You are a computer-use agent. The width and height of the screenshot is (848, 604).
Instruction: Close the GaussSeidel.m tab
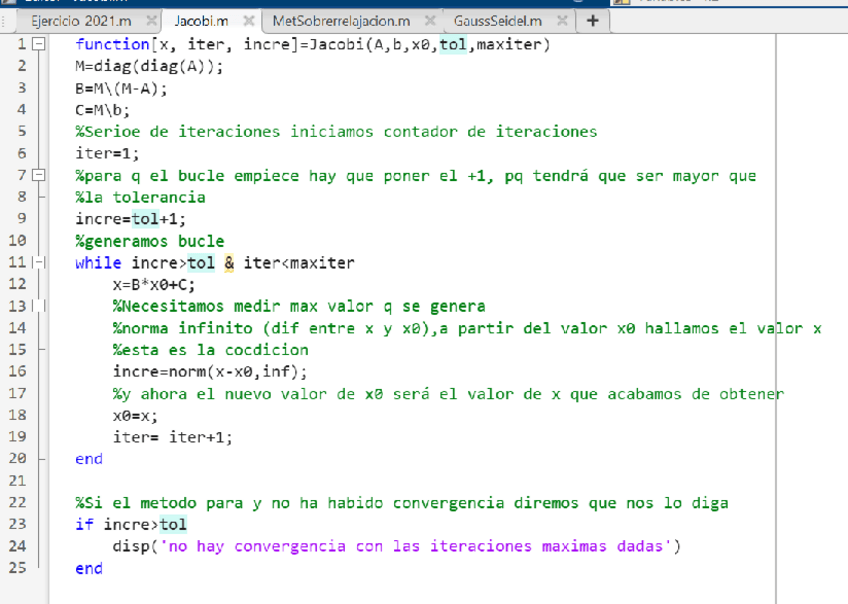tap(563, 20)
